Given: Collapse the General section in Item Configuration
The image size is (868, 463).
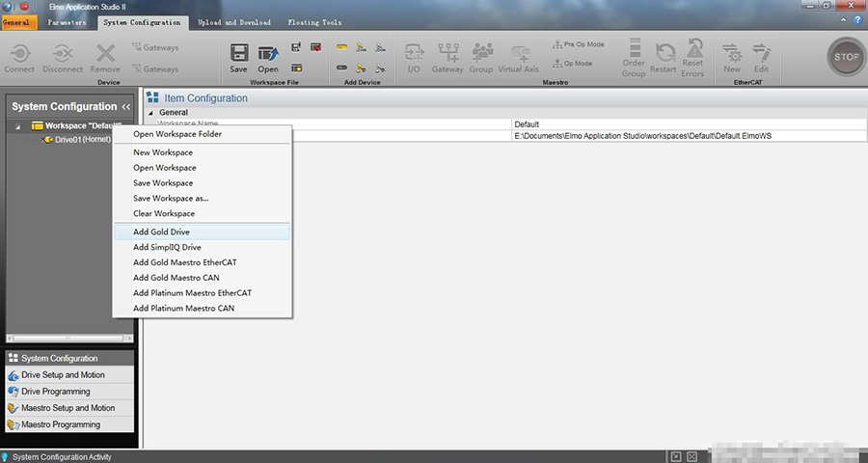Looking at the screenshot, I should tap(150, 113).
